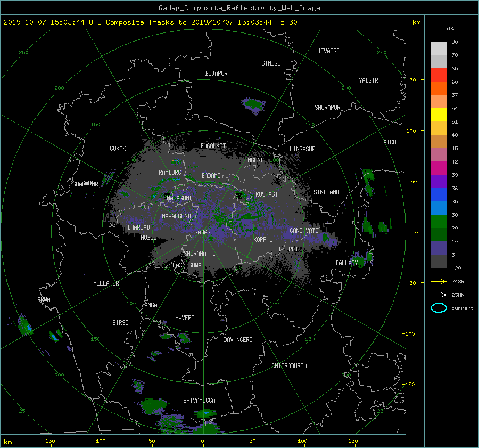Click the BALLARY label
The height and width of the screenshot is (448, 479).
(346, 263)
